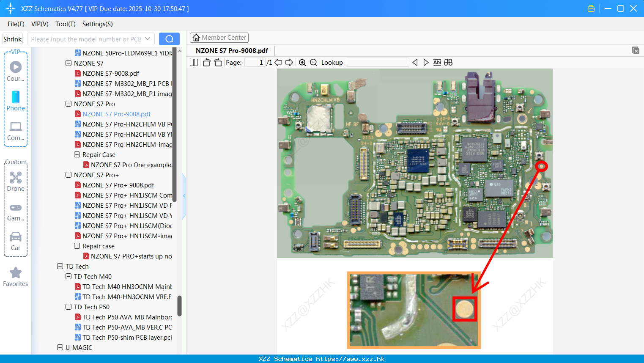Toggle the two-page layout view icon
This screenshot has width=644, height=363.
click(x=194, y=63)
